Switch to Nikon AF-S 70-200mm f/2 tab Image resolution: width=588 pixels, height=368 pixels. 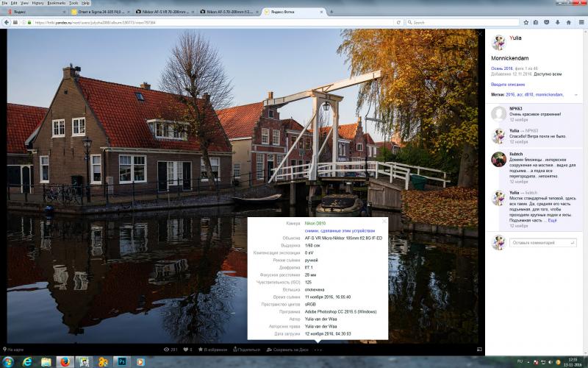point(229,12)
